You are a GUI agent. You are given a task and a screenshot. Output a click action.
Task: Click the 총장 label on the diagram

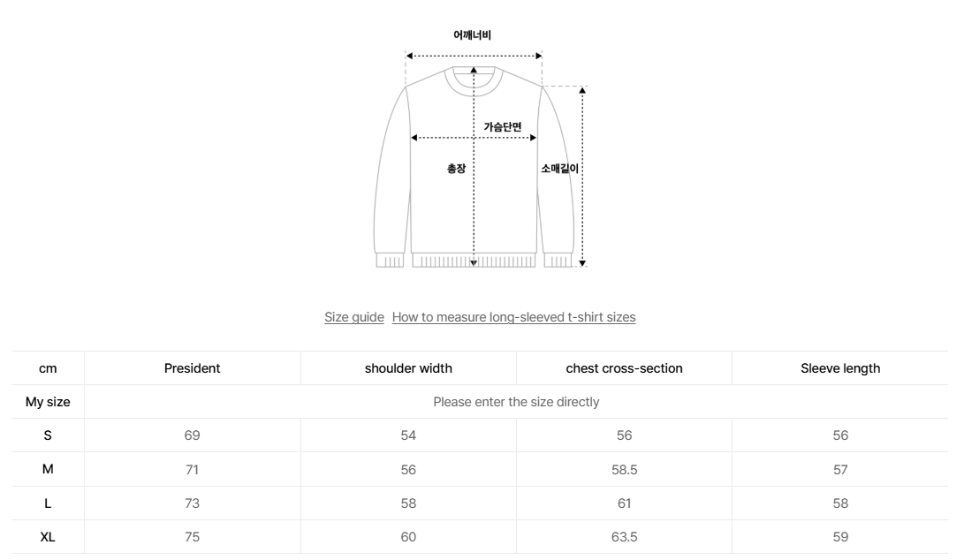tap(456, 169)
